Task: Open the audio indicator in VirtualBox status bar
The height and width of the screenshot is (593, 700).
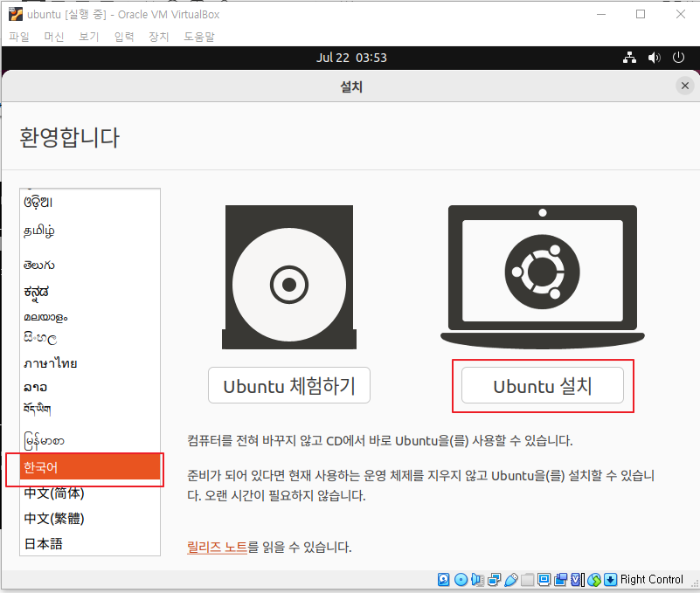Action: point(477,579)
